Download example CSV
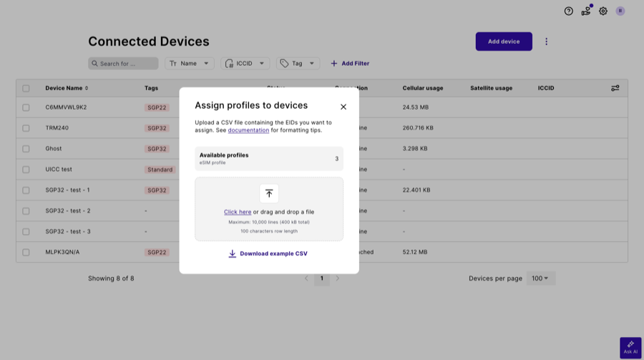The width and height of the screenshot is (644, 360). [x=268, y=253]
